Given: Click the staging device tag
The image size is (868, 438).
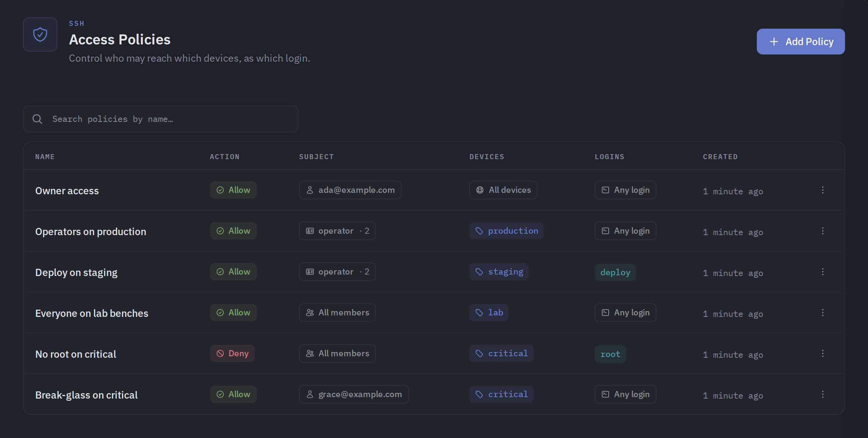Looking at the screenshot, I should 499,272.
